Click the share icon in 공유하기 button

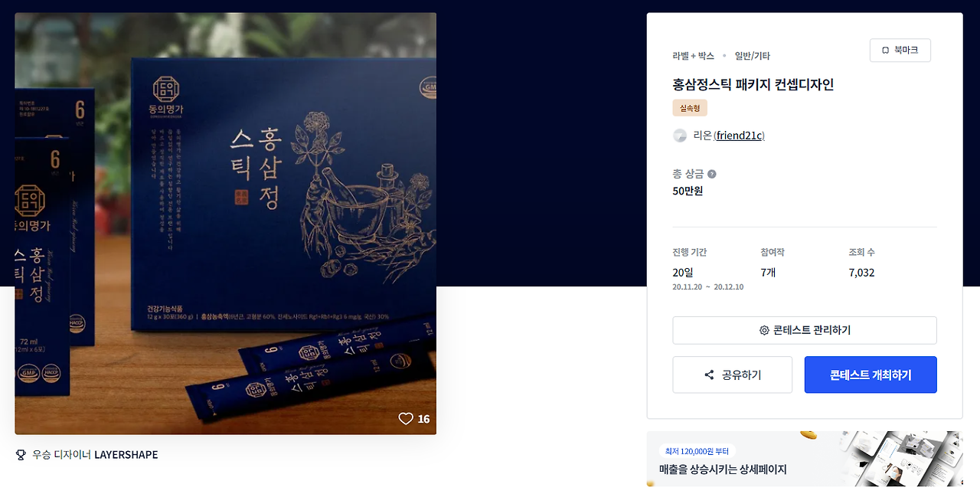(x=709, y=375)
